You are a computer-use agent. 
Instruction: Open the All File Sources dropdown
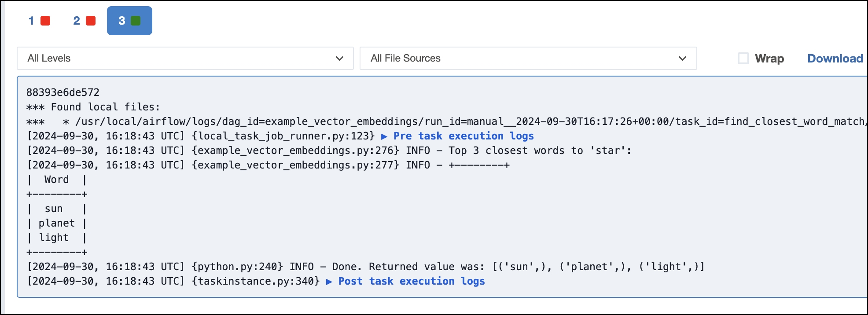[528, 59]
